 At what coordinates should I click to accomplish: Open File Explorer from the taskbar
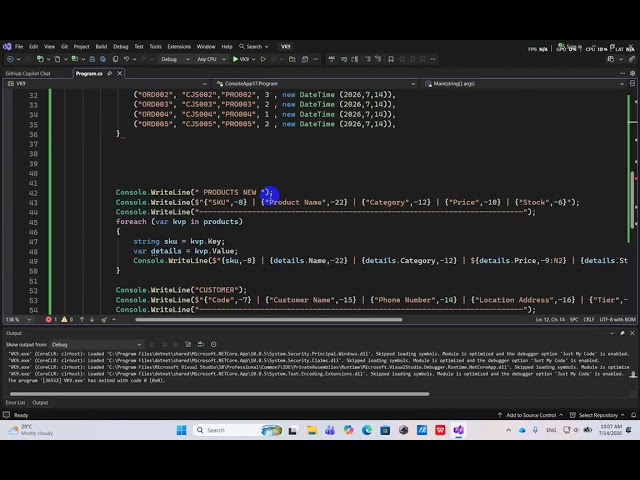point(312,430)
